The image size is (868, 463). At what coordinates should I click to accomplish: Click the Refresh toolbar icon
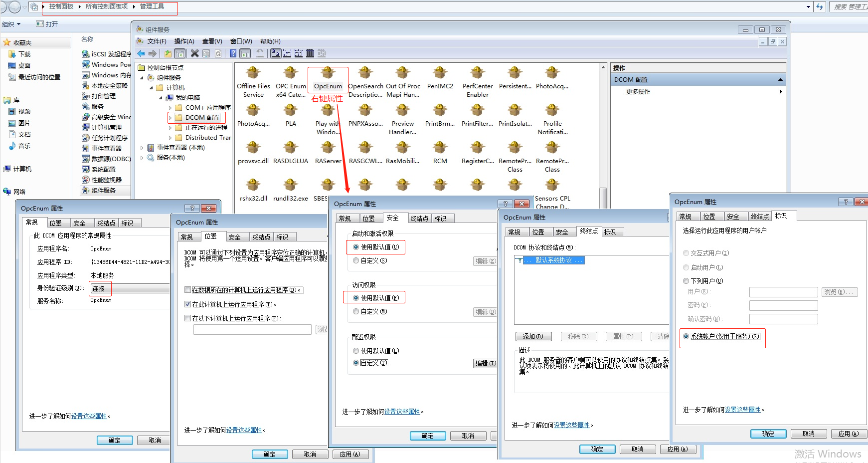tap(218, 53)
